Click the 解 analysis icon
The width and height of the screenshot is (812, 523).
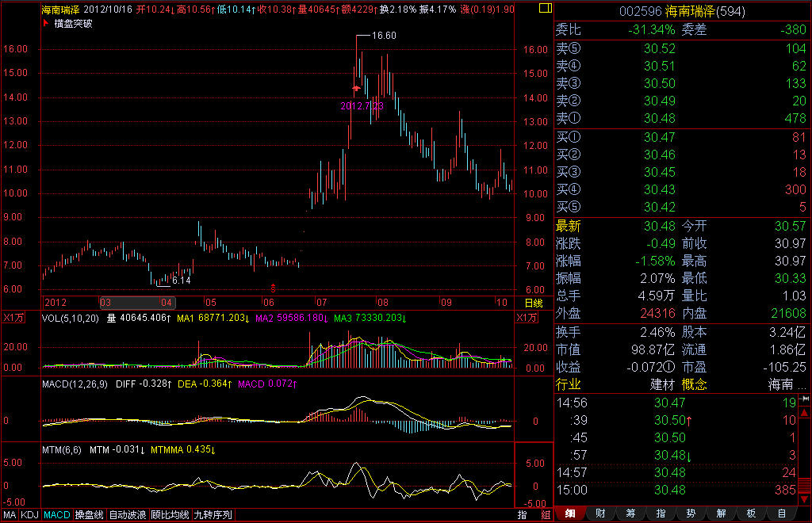720,513
